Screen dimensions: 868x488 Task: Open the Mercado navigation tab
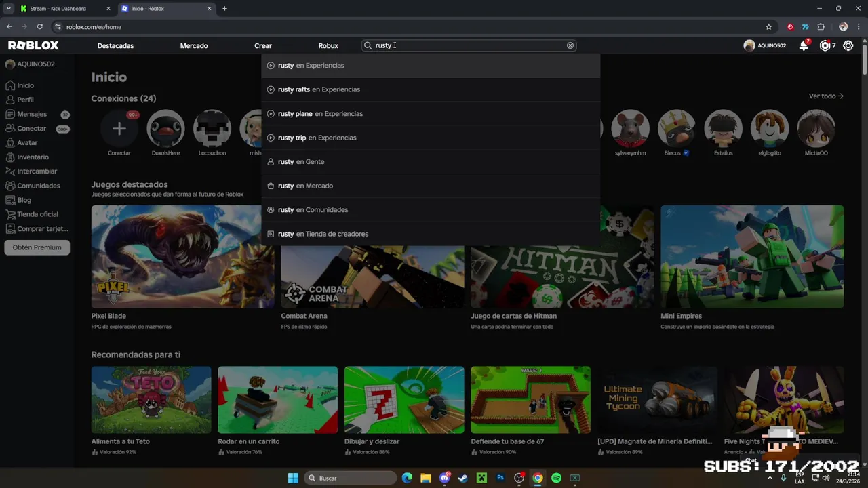194,45
